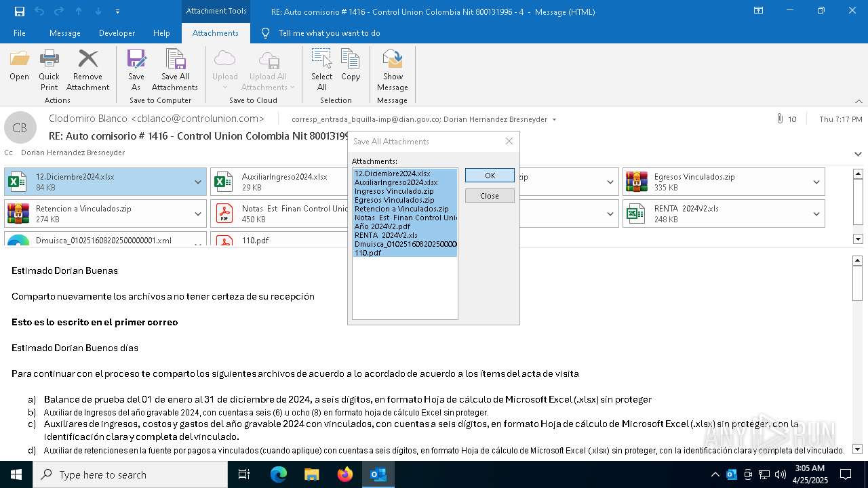
Task: Click the Previous Item up arrow
Action: 79,12
